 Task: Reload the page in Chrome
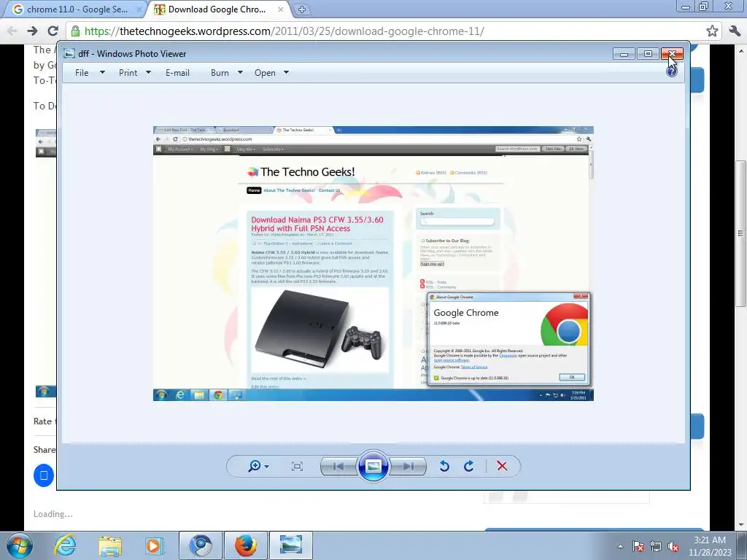point(53,31)
